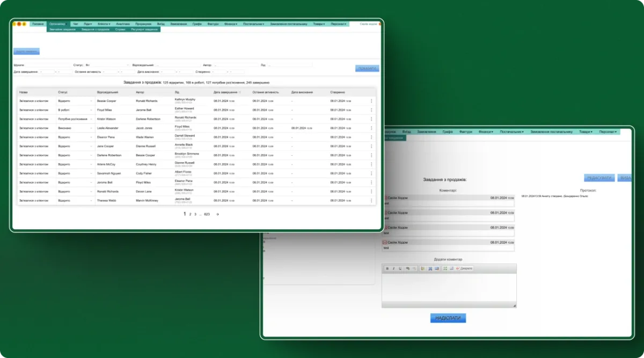Click the ПОКАЗАТИ button

[x=367, y=68]
